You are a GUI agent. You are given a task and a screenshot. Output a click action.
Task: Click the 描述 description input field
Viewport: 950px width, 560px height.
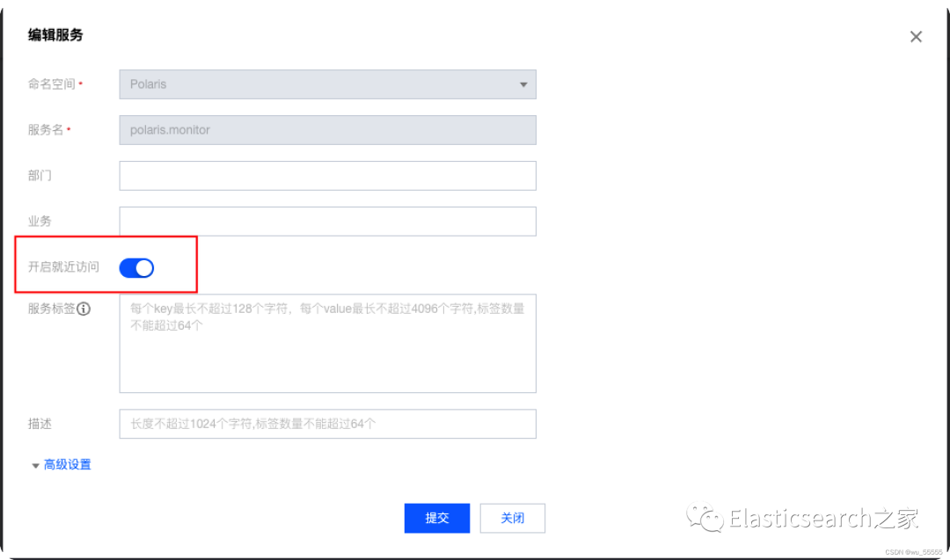[328, 424]
